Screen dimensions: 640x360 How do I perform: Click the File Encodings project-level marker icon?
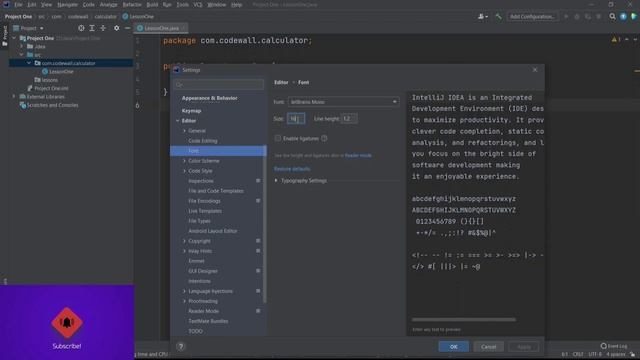(258, 201)
